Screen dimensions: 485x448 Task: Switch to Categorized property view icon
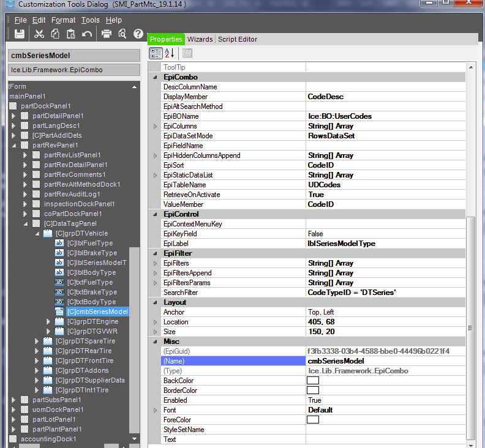156,53
